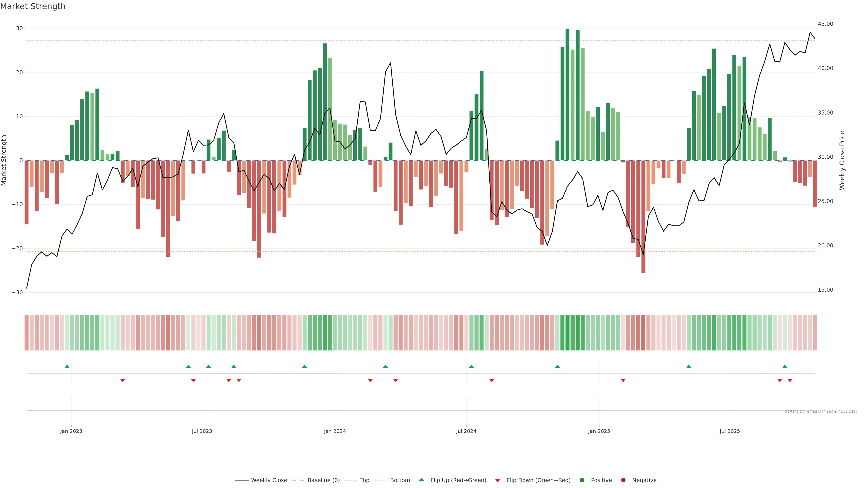The height and width of the screenshot is (488, 868).
Task: Click the first red flip-down triangle marker
Action: [x=123, y=380]
